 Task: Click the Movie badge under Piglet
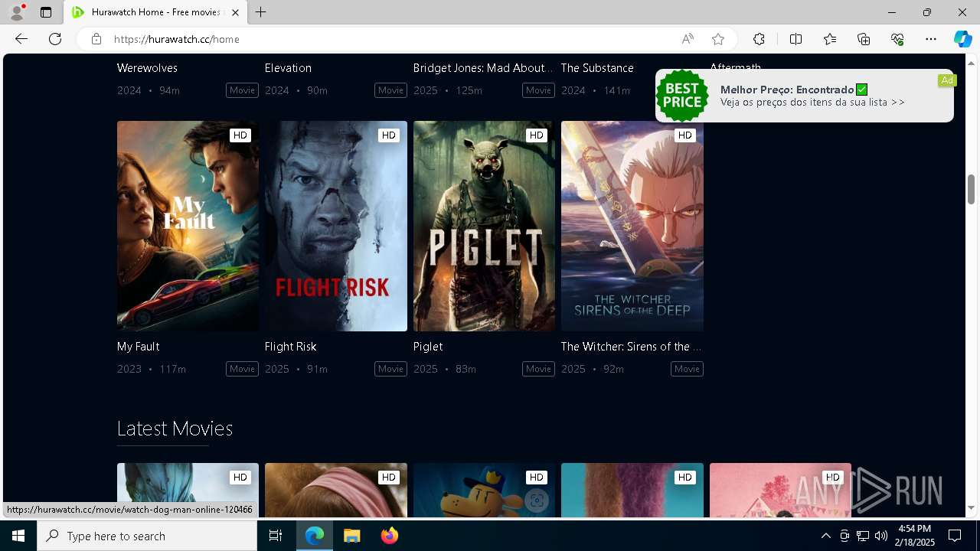(x=538, y=369)
